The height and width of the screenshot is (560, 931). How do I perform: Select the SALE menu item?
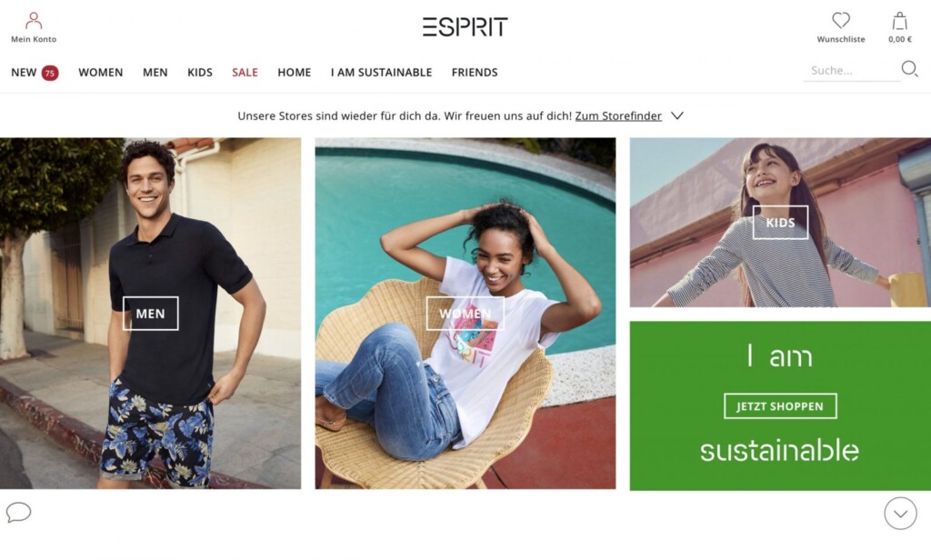click(x=245, y=73)
